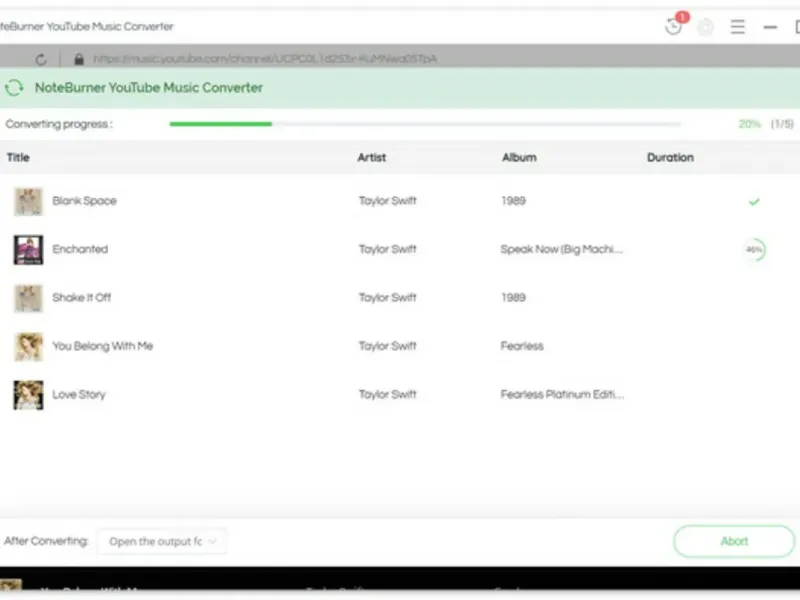Image resolution: width=800 pixels, height=600 pixels.
Task: Click the song title Blank Space
Action: click(x=84, y=201)
